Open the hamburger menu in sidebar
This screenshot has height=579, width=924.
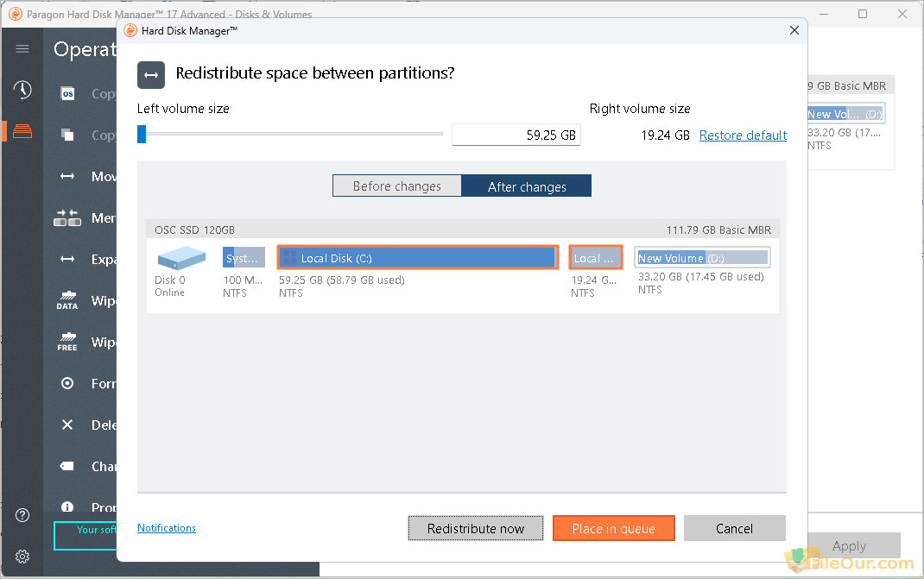22,48
